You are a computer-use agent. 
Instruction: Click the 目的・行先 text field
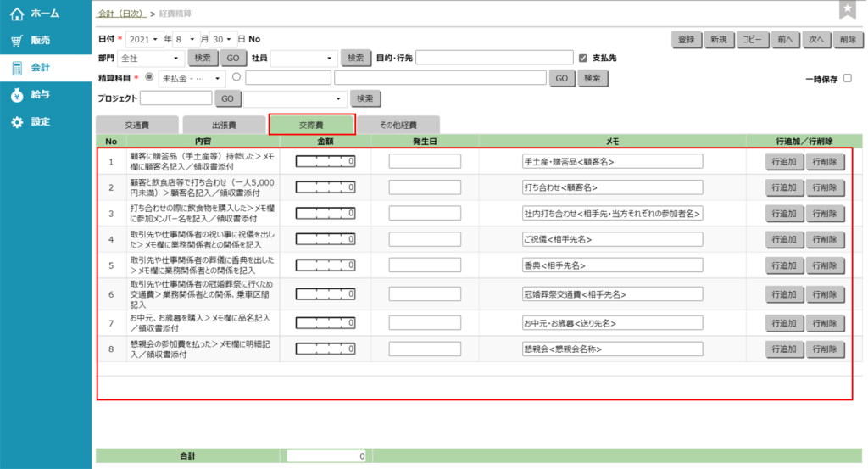coord(494,59)
